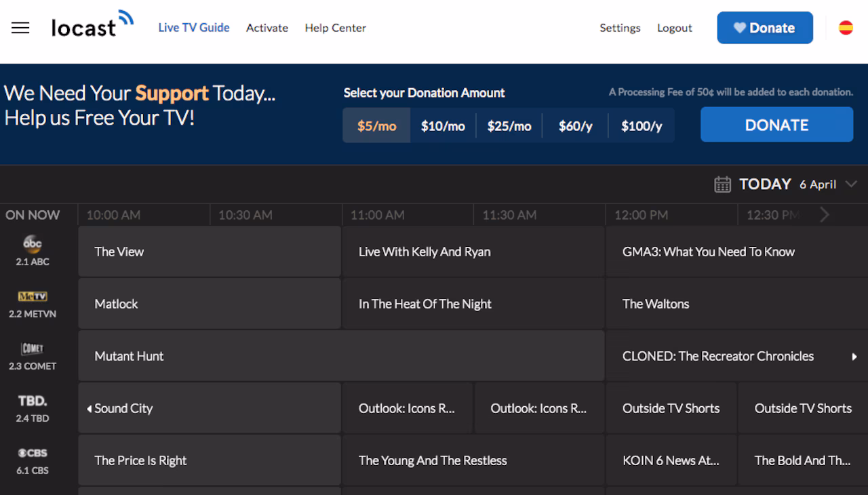Open the Live TV Guide page
This screenshot has height=495, width=868.
coord(194,27)
